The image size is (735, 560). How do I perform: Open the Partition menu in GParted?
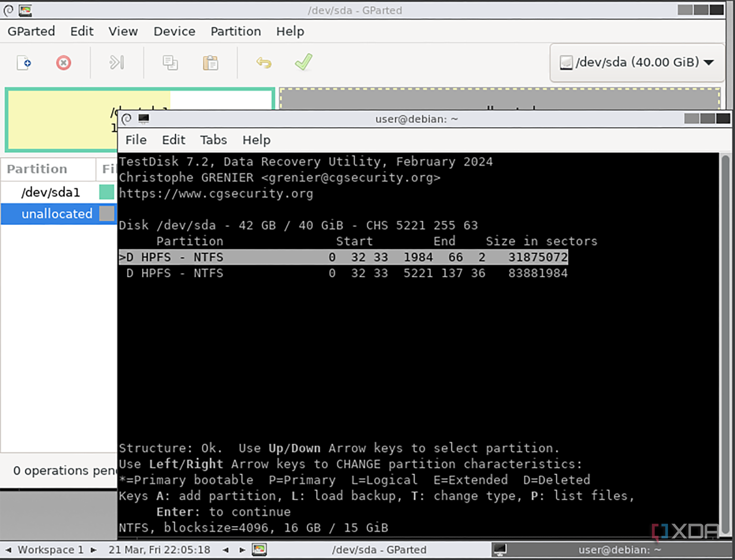(x=235, y=31)
